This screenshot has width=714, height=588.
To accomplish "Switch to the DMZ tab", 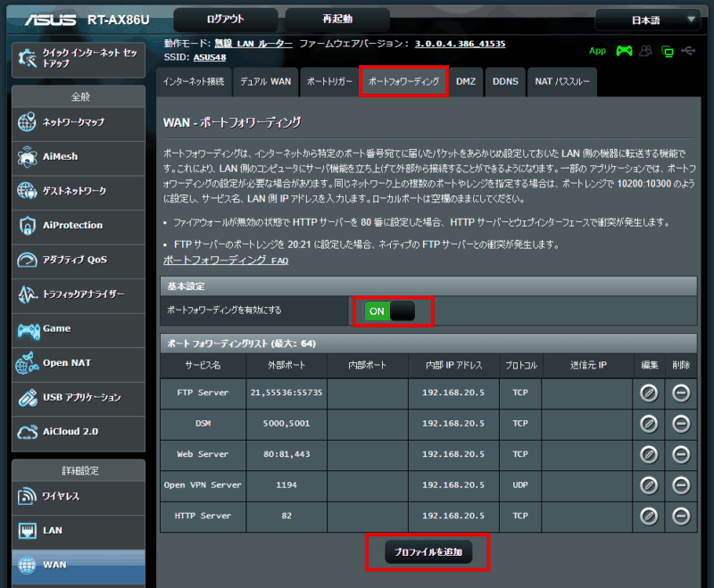I will click(465, 81).
